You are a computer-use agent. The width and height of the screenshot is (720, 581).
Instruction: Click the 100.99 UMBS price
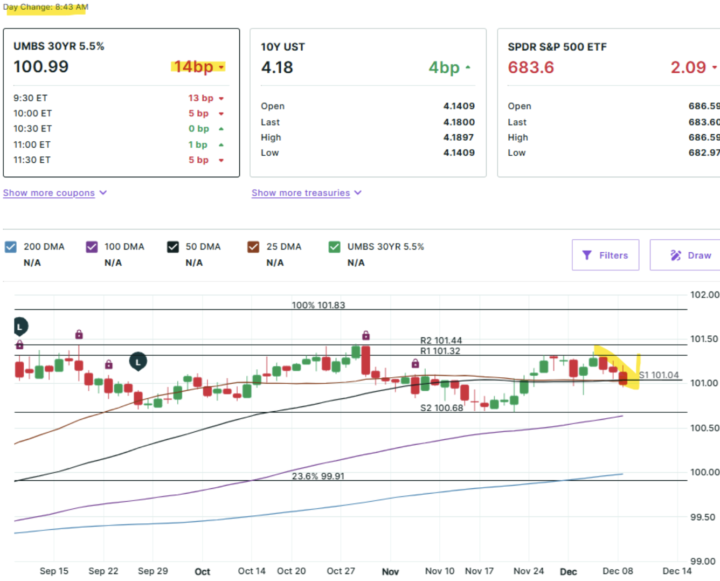point(41,67)
